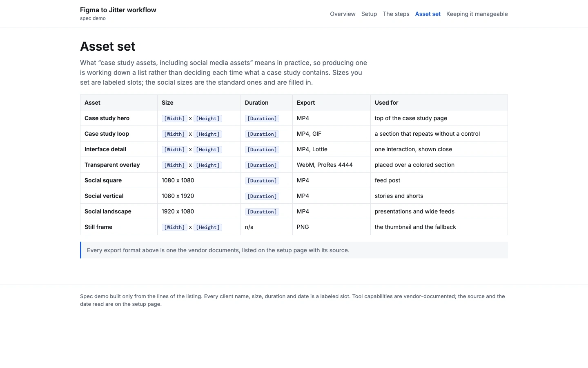
Task: Click the Height slot in Case study loop row
Action: [208, 134]
